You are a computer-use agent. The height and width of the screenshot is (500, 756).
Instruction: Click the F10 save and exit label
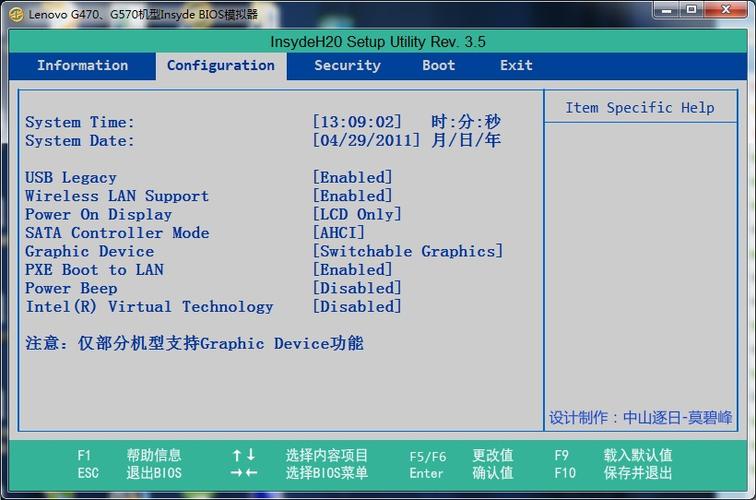[x=637, y=473]
